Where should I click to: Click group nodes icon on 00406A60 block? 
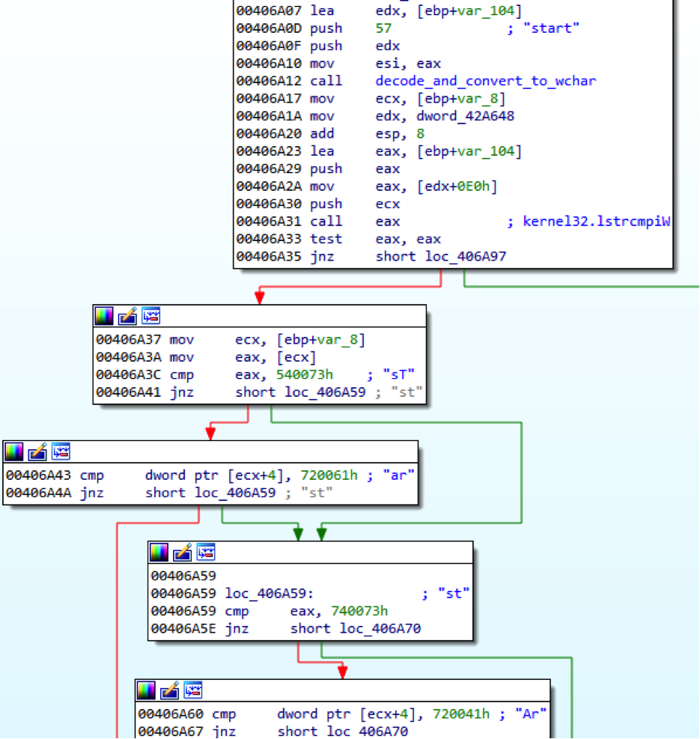pyautogui.click(x=193, y=690)
